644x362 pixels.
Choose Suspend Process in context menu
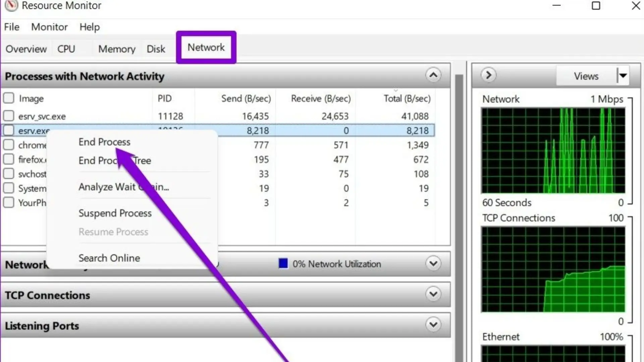click(115, 214)
